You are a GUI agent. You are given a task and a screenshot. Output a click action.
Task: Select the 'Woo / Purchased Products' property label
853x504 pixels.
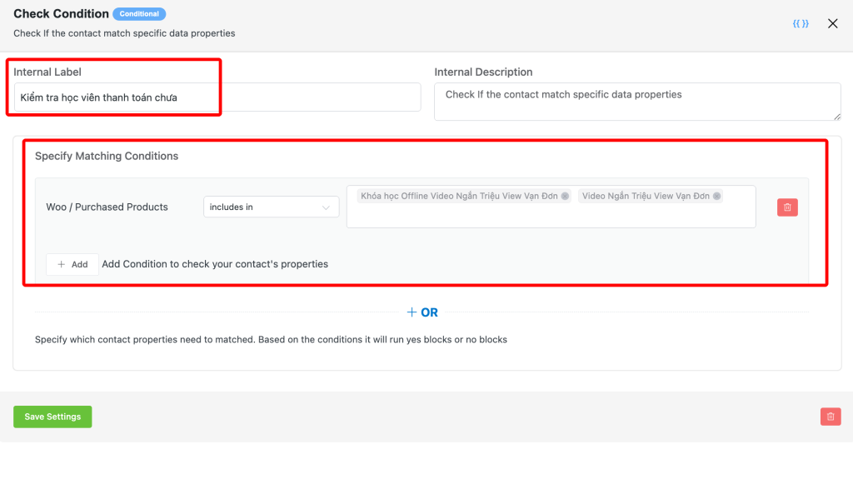tap(107, 207)
